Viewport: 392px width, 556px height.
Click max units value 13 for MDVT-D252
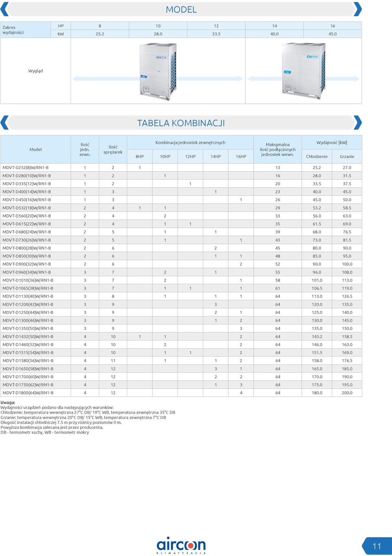coord(278,168)
